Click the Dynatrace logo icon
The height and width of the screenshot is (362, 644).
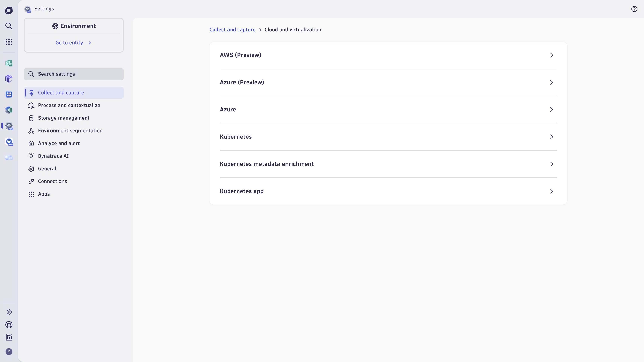[x=9, y=10]
